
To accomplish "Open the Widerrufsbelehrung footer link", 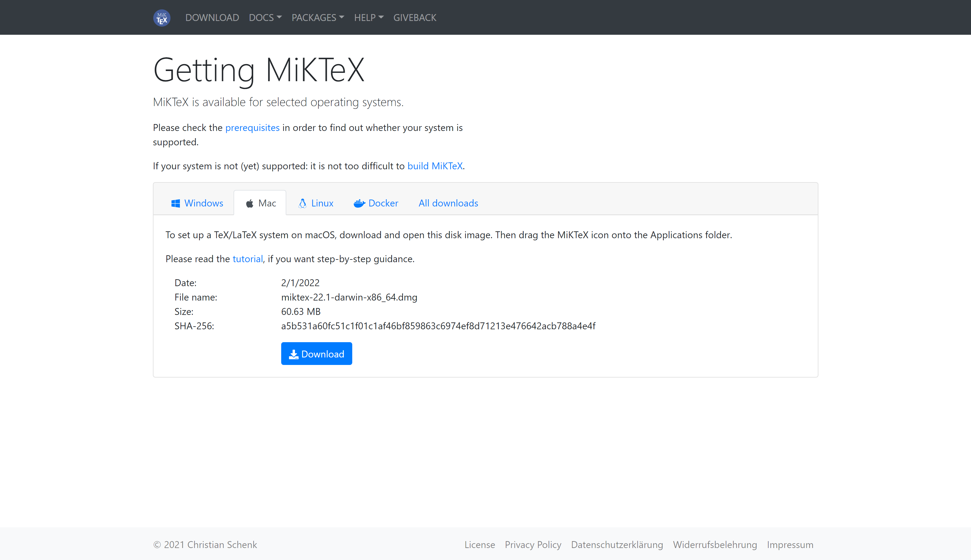I will (715, 545).
